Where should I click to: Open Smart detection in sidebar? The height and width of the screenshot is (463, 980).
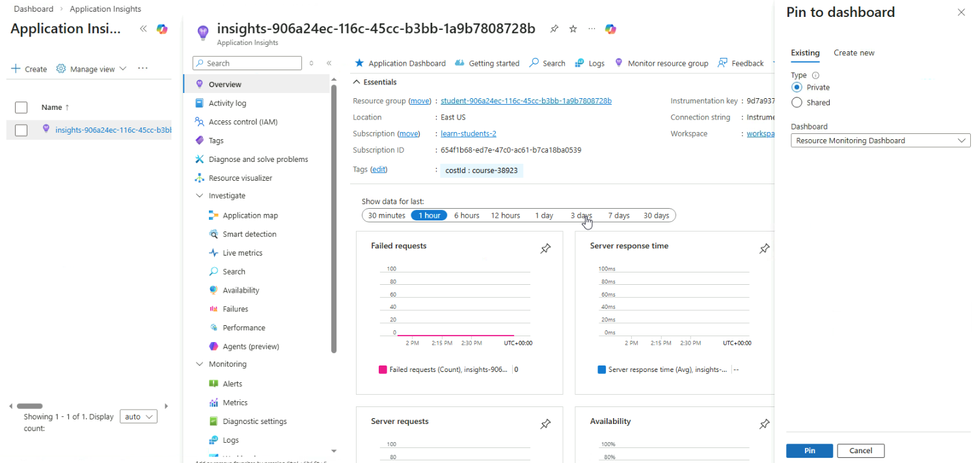coord(249,234)
